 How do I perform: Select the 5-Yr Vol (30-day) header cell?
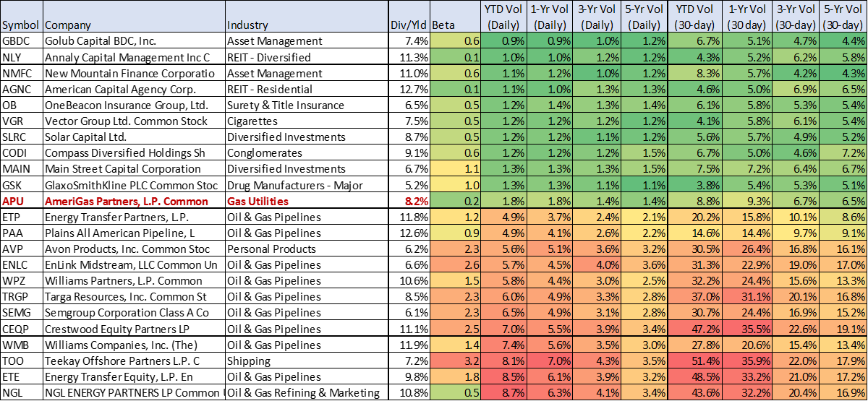(843, 17)
